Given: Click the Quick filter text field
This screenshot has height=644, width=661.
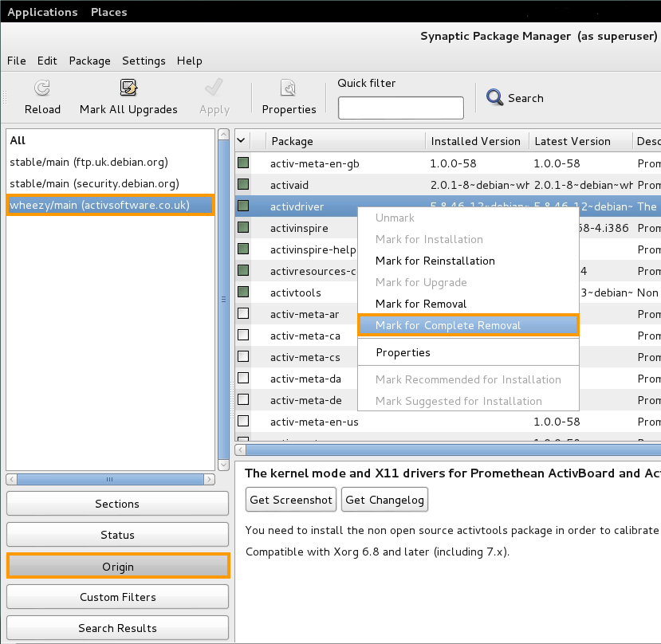Looking at the screenshot, I should (x=400, y=108).
